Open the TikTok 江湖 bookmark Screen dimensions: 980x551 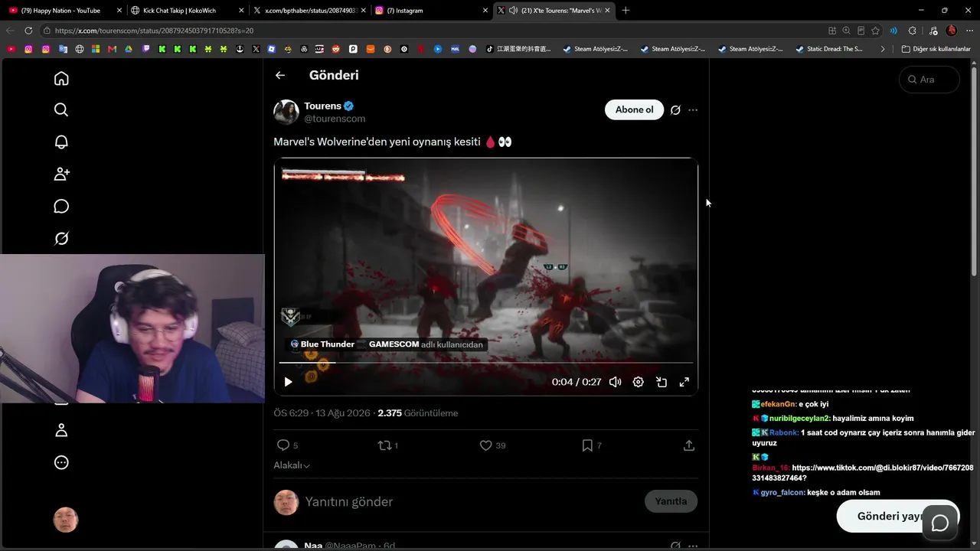coord(518,49)
